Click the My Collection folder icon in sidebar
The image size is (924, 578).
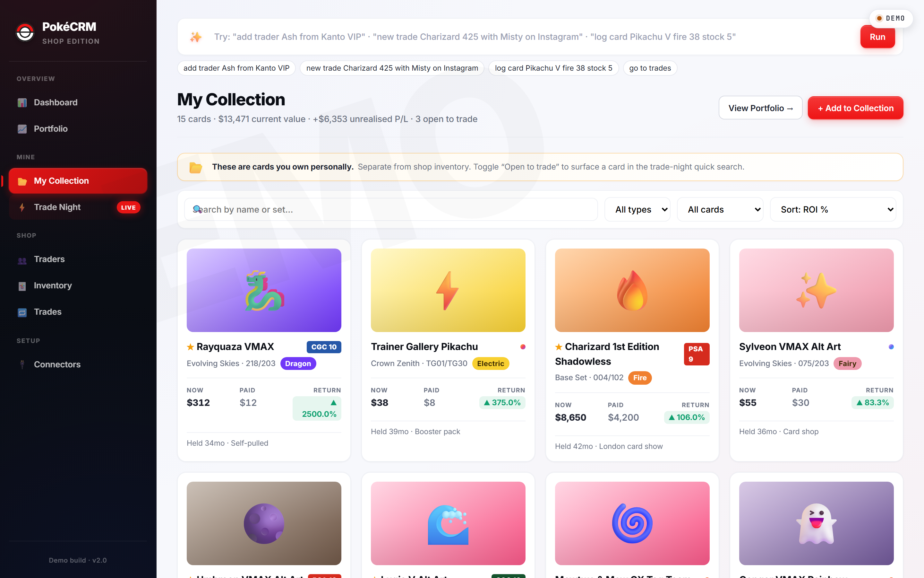[x=22, y=181]
